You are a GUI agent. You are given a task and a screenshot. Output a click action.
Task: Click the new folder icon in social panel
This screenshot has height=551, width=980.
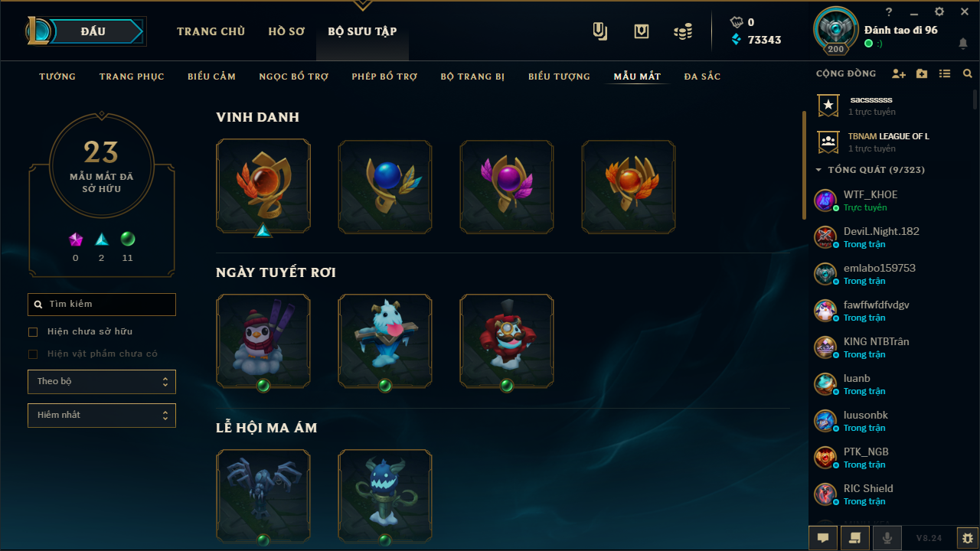(922, 74)
